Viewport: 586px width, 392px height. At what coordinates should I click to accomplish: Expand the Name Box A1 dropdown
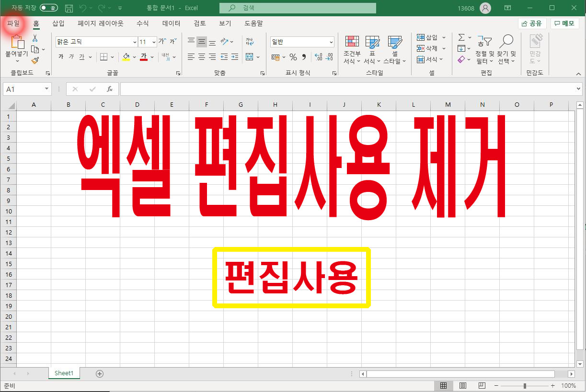(46, 89)
